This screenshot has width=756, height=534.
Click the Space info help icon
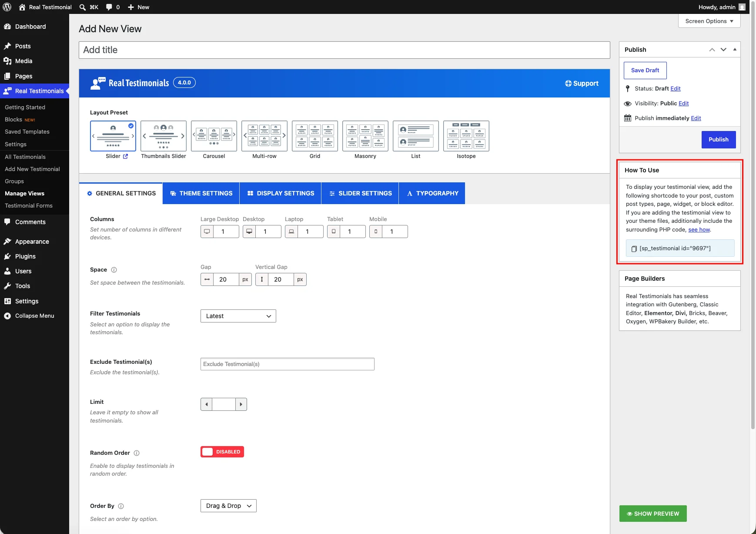point(114,270)
